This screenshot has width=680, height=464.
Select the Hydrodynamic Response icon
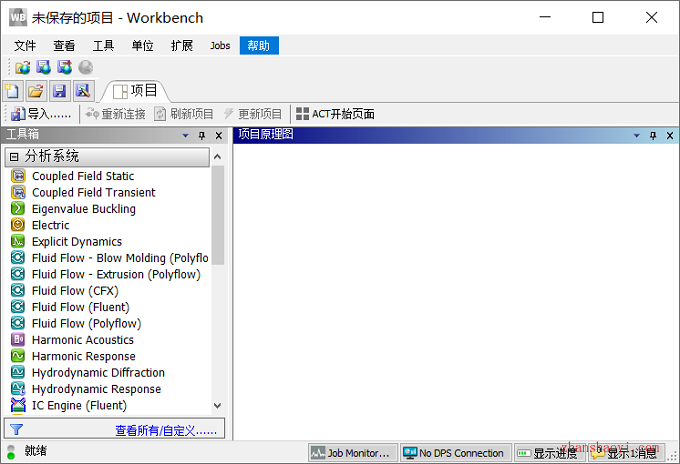click(18, 389)
